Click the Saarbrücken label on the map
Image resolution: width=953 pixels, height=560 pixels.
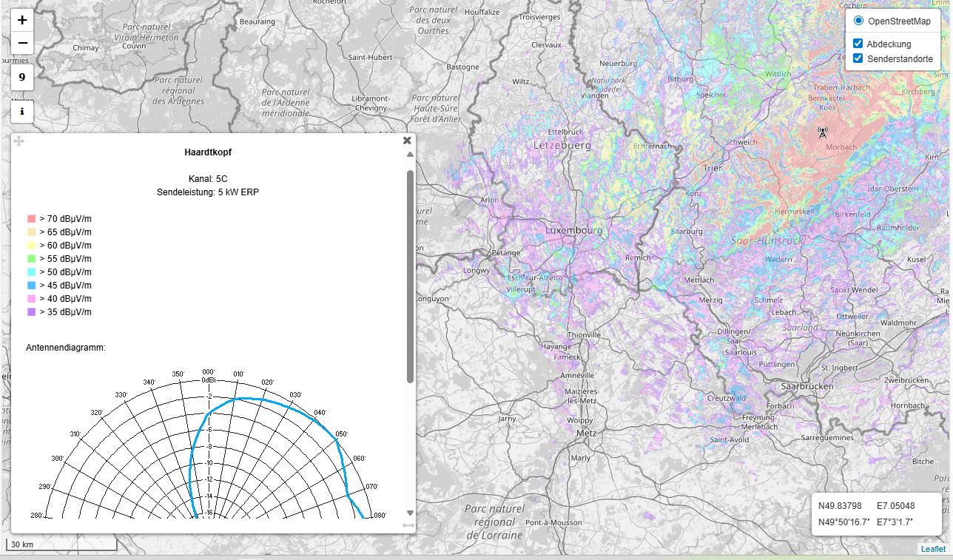(807, 386)
